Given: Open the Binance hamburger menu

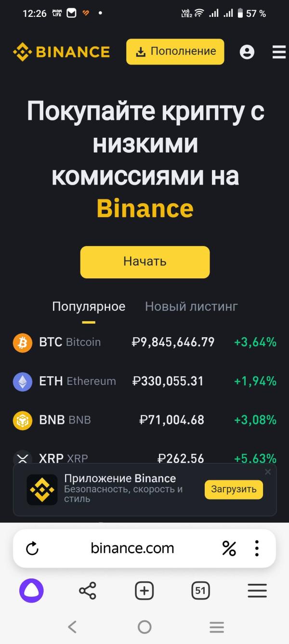Looking at the screenshot, I should tap(279, 52).
